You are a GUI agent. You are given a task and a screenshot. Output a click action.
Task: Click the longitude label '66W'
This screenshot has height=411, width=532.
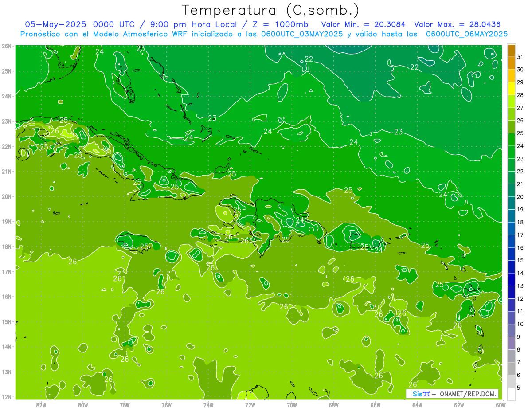376,405
